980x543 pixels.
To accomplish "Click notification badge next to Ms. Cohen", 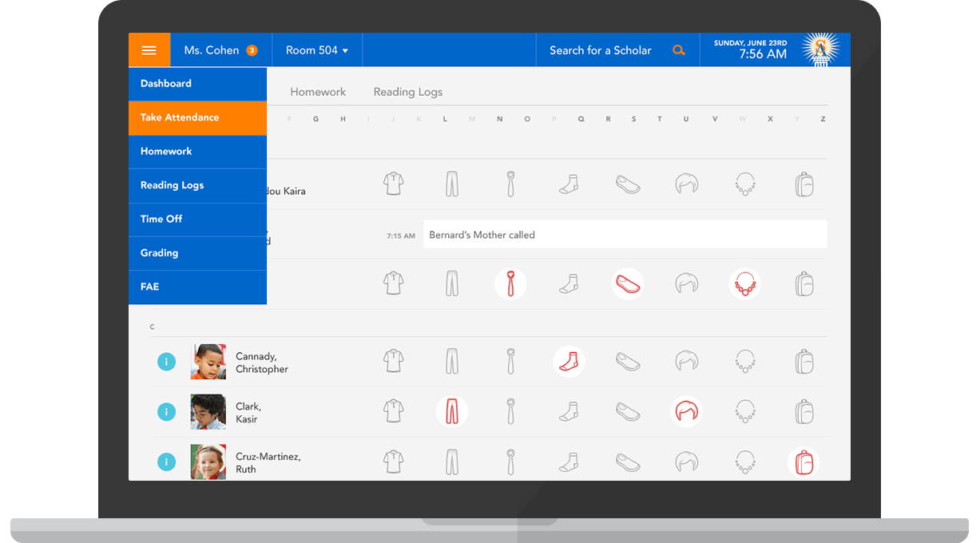I will click(252, 50).
